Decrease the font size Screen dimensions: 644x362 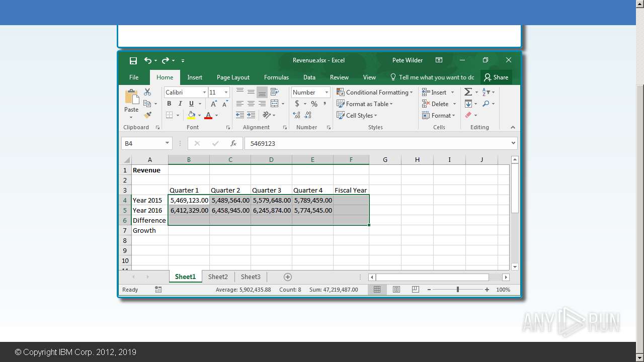tap(225, 104)
